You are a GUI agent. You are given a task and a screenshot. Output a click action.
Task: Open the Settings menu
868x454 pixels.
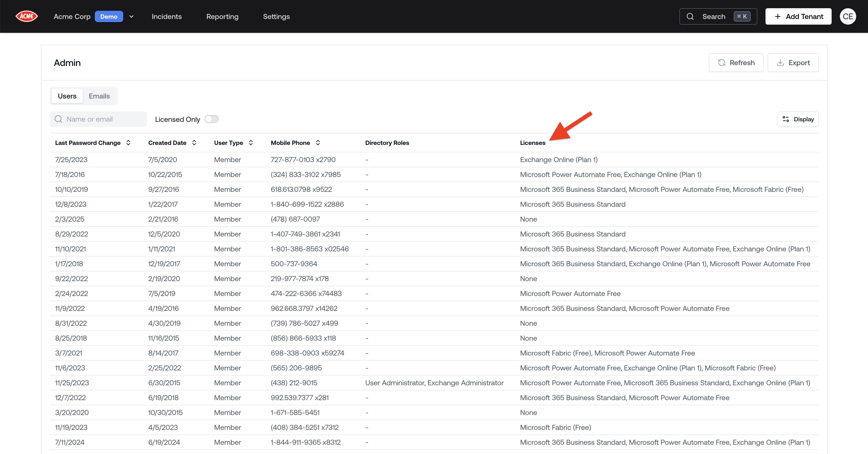click(x=276, y=16)
